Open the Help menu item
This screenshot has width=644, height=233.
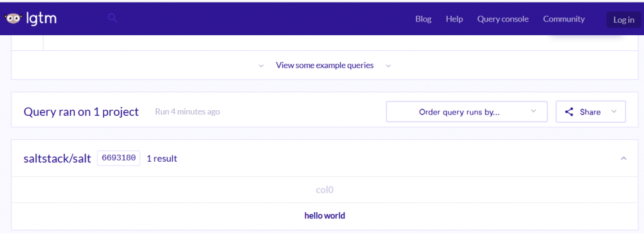click(454, 19)
